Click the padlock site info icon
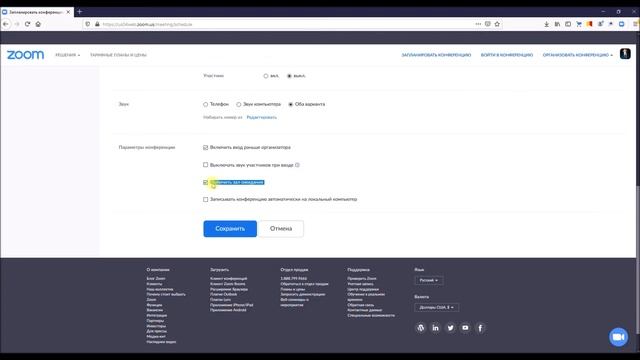 97,24
